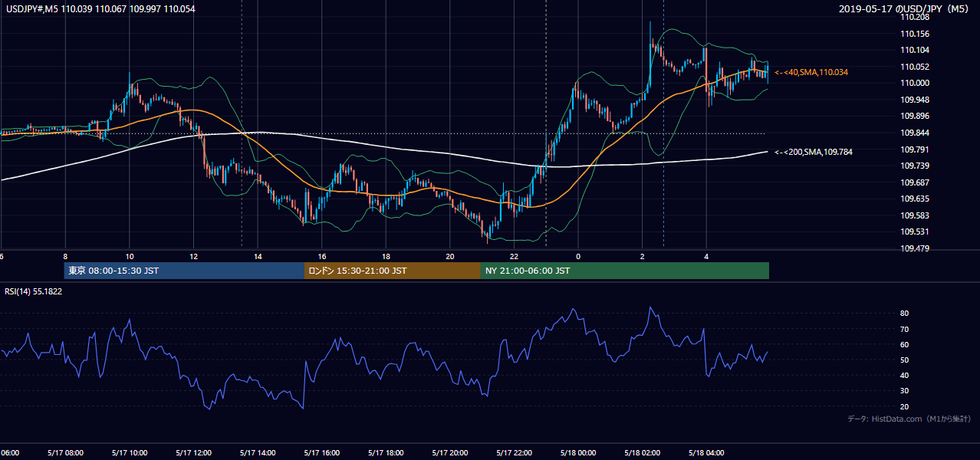Image resolution: width=980 pixels, height=460 pixels.
Task: Click hour 14 on the price chart time axis
Action: (258, 257)
